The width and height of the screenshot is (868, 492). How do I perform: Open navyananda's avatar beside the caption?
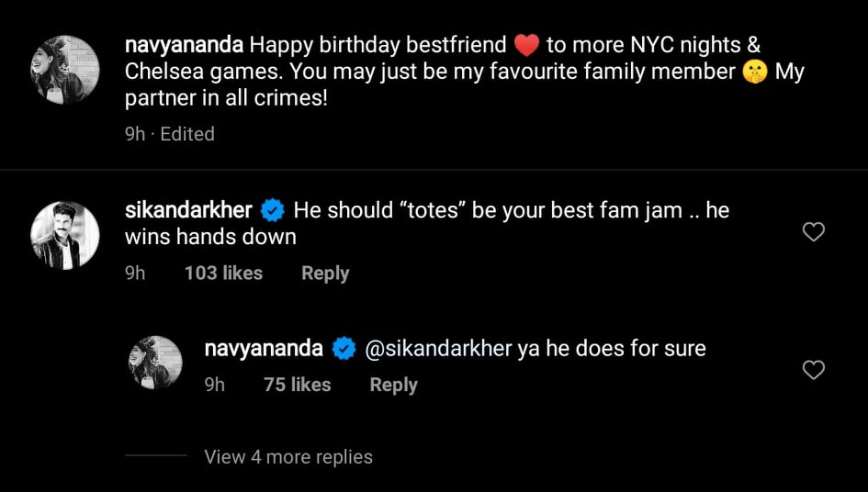(64, 70)
